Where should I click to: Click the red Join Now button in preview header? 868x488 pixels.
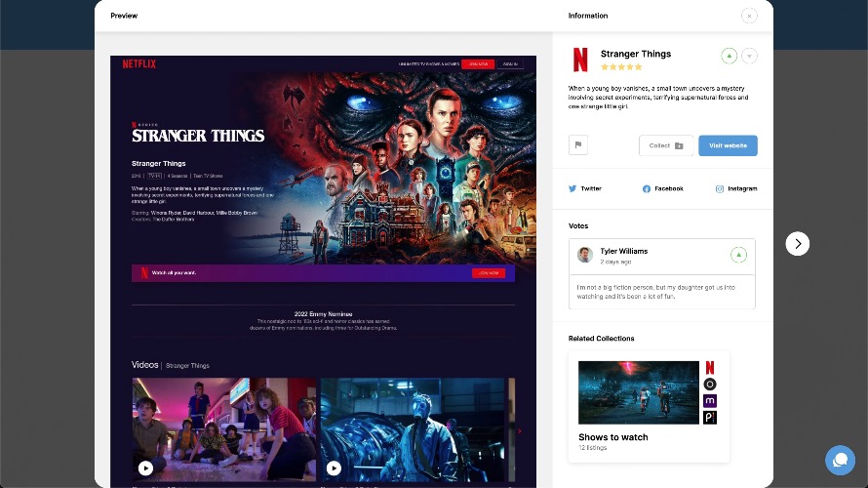pos(478,64)
